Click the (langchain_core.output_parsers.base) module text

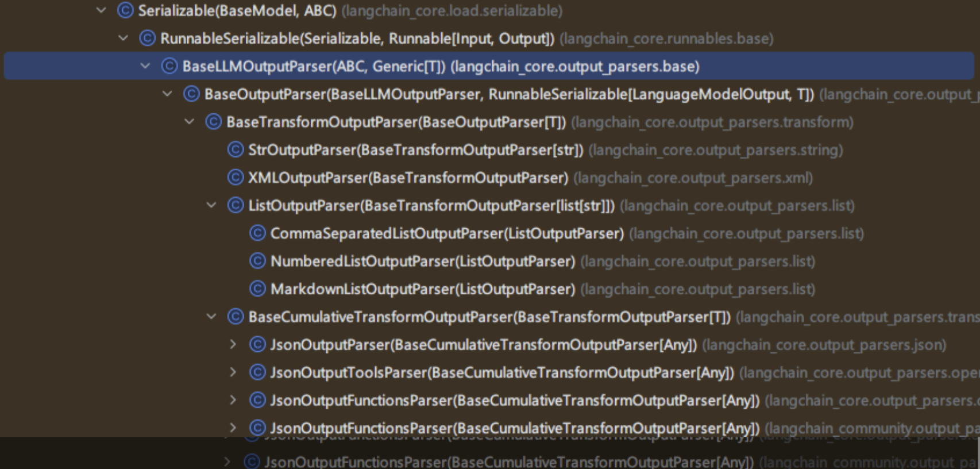575,66
